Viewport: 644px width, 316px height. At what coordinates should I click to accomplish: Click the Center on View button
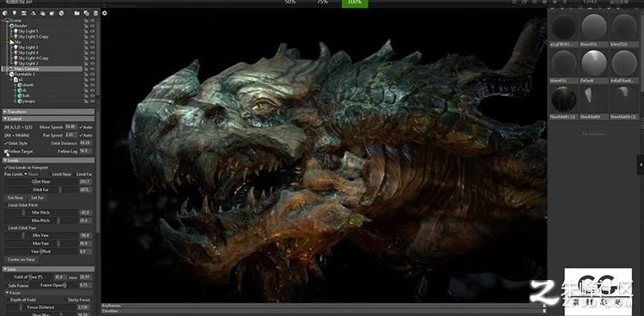(x=21, y=259)
